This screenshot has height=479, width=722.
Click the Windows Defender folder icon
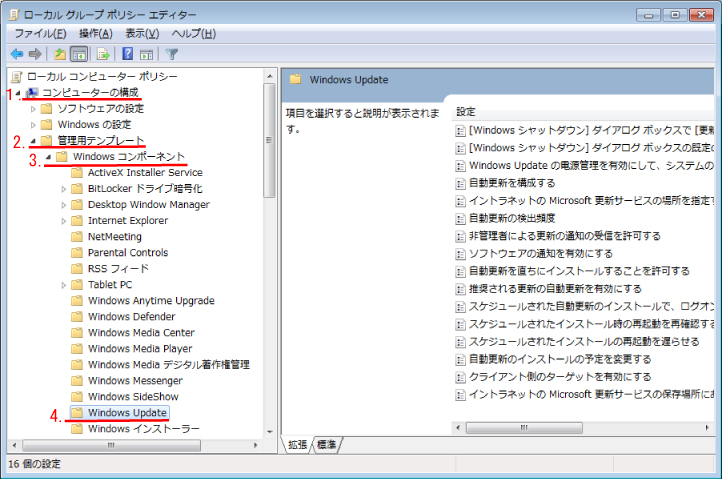pos(77,317)
